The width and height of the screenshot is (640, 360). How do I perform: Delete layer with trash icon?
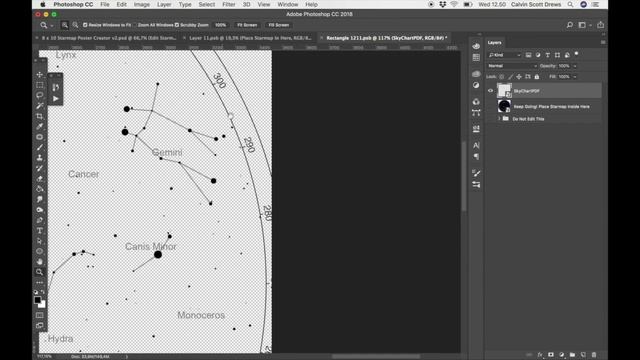click(x=594, y=355)
